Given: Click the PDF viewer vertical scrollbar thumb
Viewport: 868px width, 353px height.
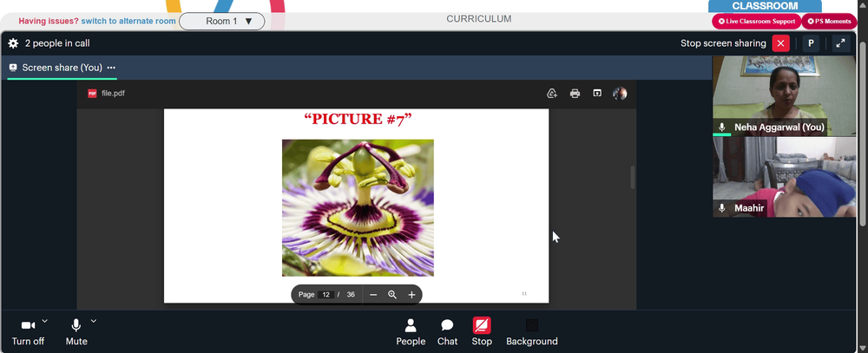Looking at the screenshot, I should pos(633,178).
